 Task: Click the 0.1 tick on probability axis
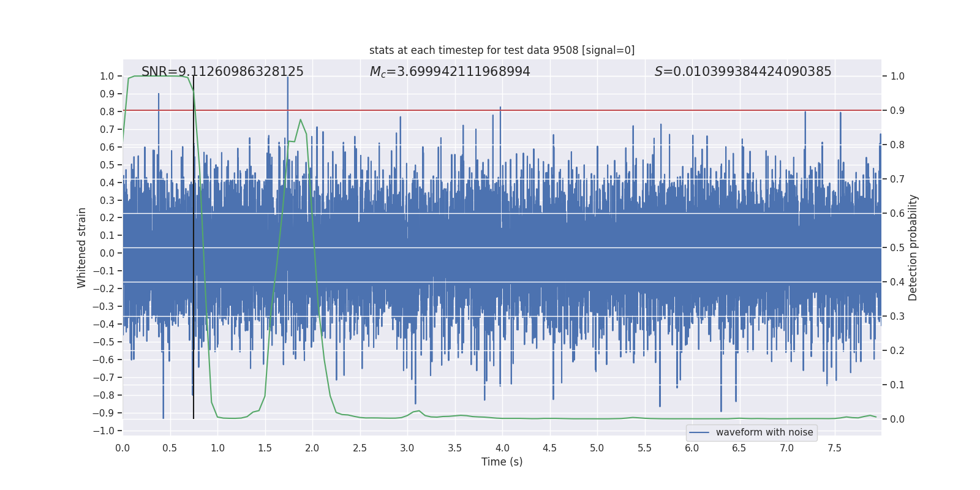point(897,385)
